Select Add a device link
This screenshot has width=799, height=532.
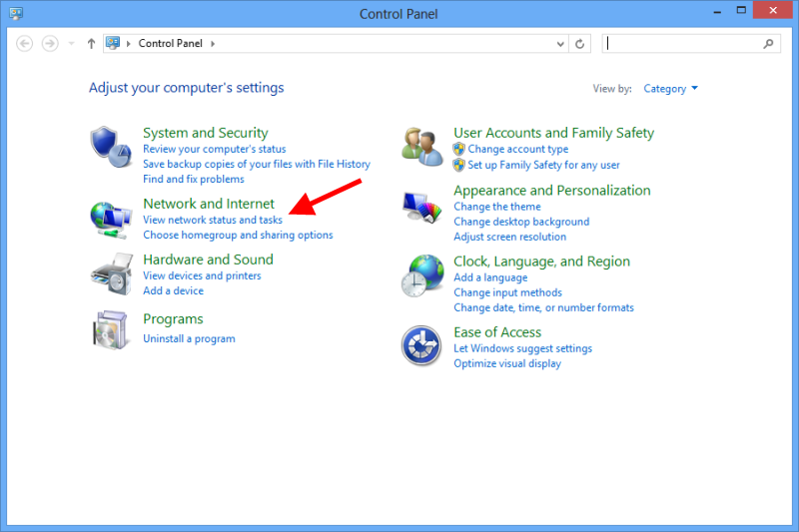173,290
